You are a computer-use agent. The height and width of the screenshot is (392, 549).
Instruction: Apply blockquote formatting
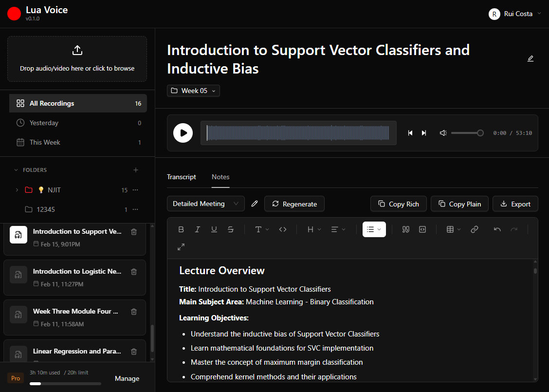406,229
